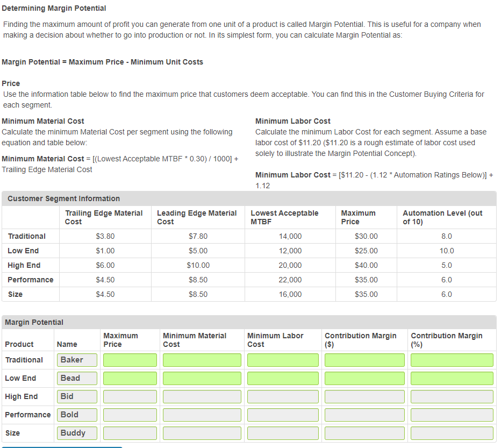This screenshot has height=448, width=501.
Task: Click the Buddy name field
Action: coord(77,433)
